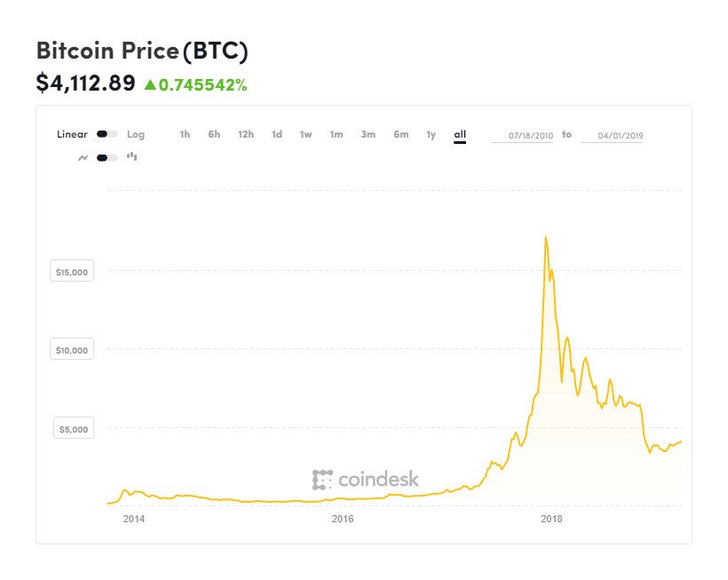Click the start date field 07/18/2010
Screen dimensions: 728x580
click(x=522, y=135)
